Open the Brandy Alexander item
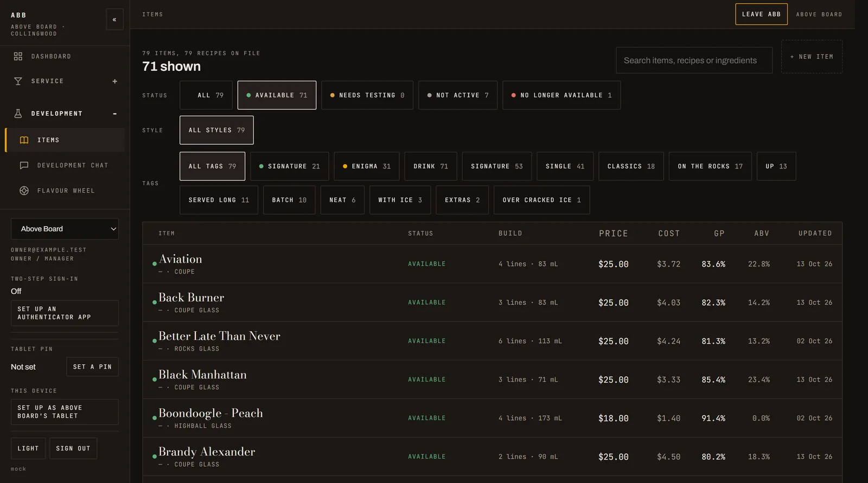 (492, 457)
